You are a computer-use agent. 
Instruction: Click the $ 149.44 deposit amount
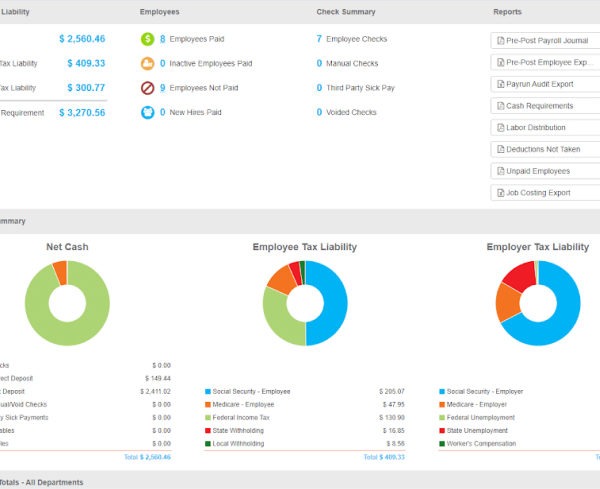coord(158,378)
